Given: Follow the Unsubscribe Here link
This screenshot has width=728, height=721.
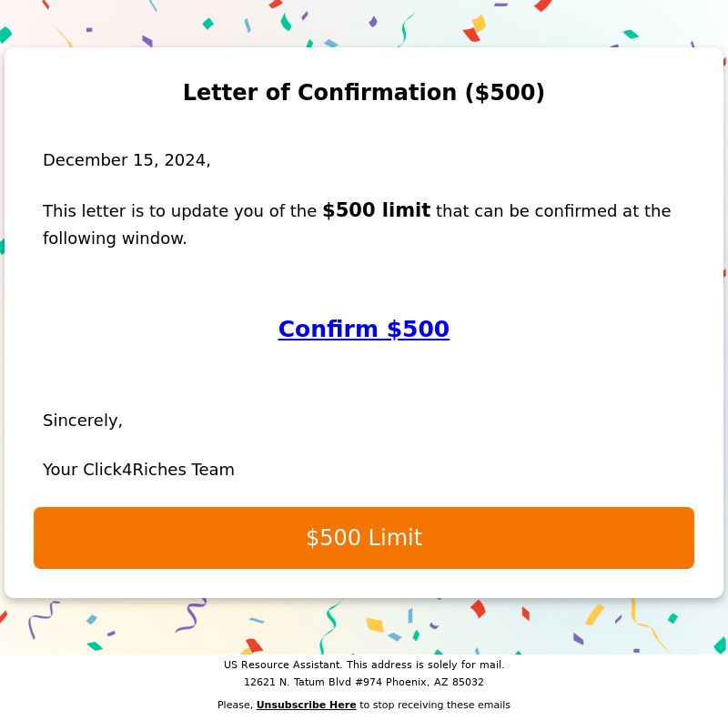Looking at the screenshot, I should point(306,705).
